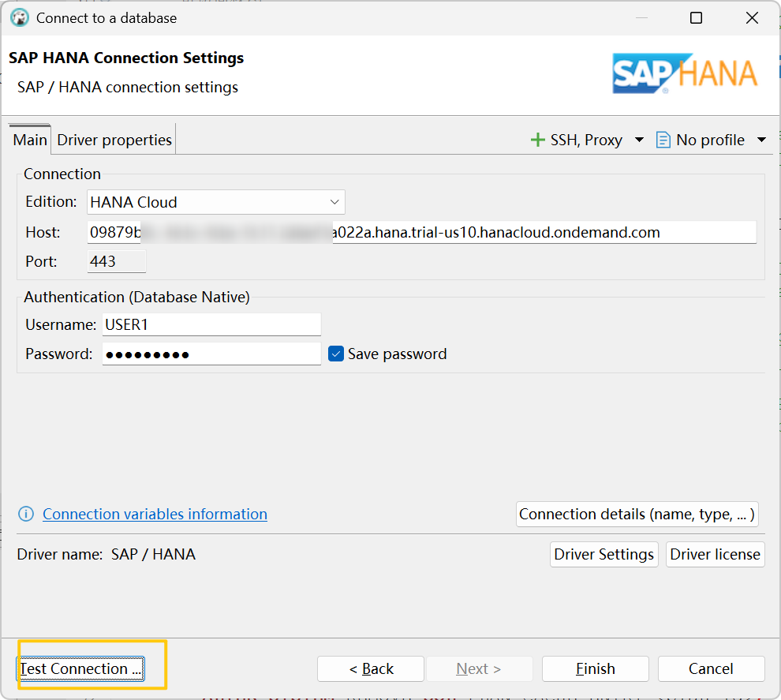Click the Finish button
This screenshot has height=700, width=781.
point(595,668)
